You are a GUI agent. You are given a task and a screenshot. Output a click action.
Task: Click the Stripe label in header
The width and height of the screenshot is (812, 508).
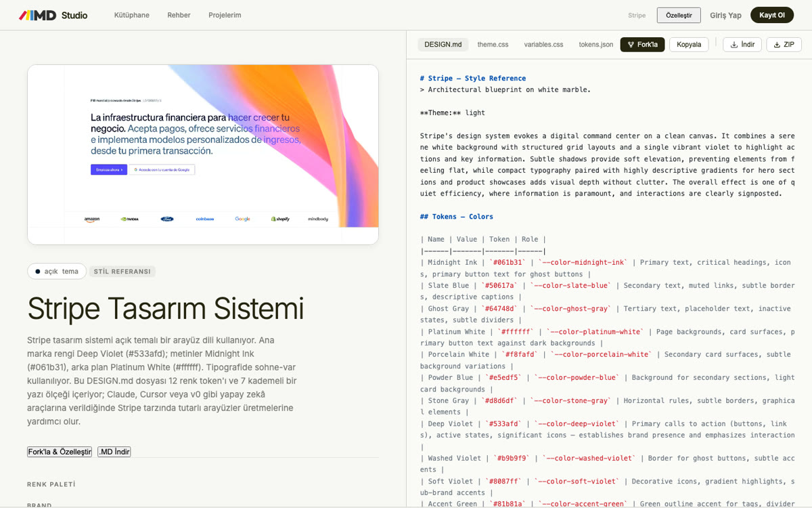[637, 15]
